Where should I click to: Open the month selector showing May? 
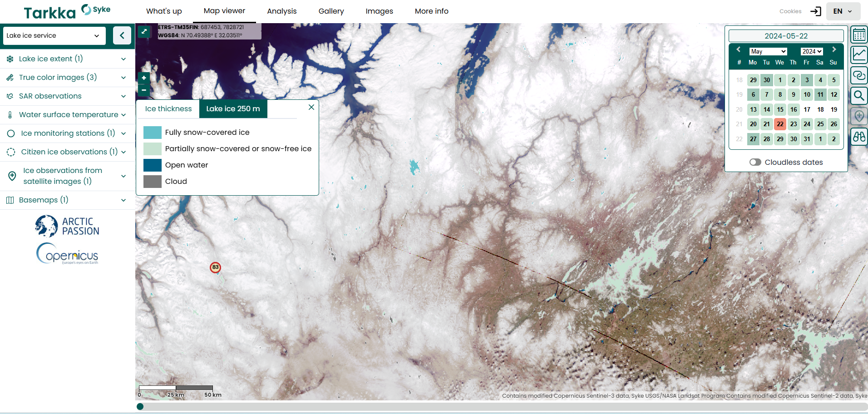tap(768, 51)
